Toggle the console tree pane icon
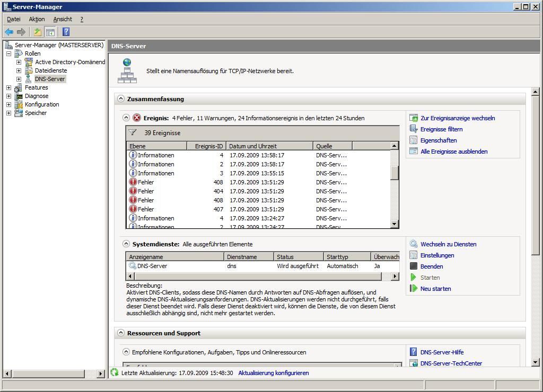543x392 pixels. tap(50, 32)
